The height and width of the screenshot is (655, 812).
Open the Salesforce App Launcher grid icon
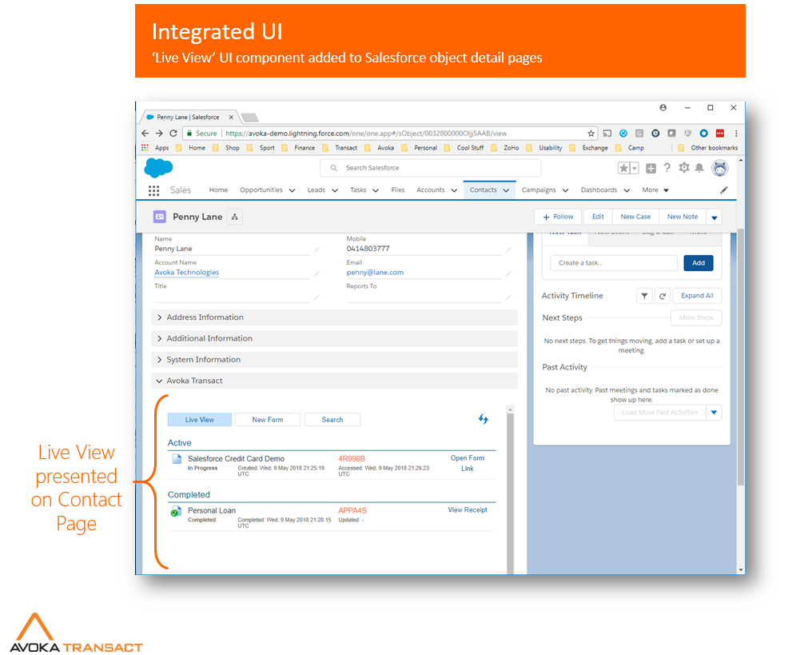[x=153, y=190]
